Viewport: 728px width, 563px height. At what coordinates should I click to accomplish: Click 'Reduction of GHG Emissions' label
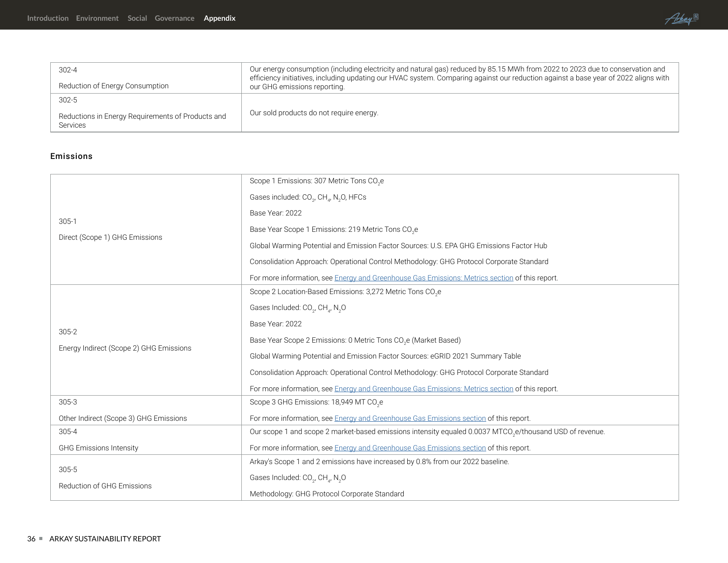105,486
